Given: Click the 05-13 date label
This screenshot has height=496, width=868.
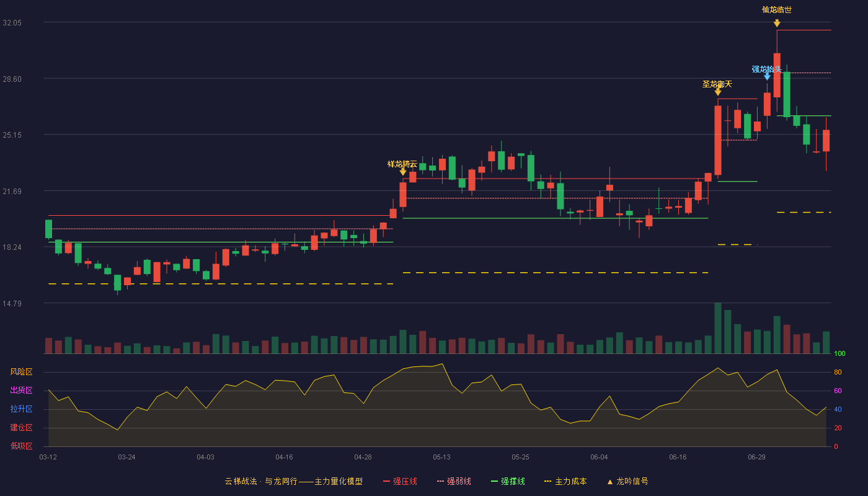Looking at the screenshot, I should pyautogui.click(x=441, y=457).
